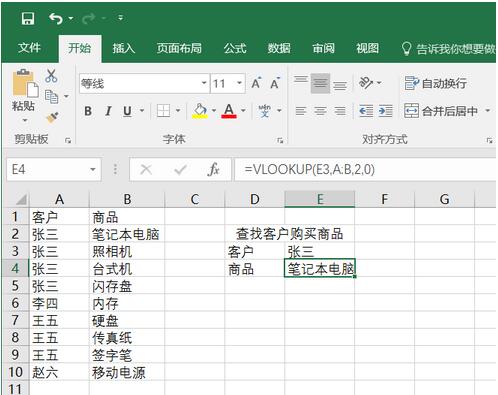498x395 pixels.
Task: Open 合并后居中 dropdown arrow
Action: [488, 110]
